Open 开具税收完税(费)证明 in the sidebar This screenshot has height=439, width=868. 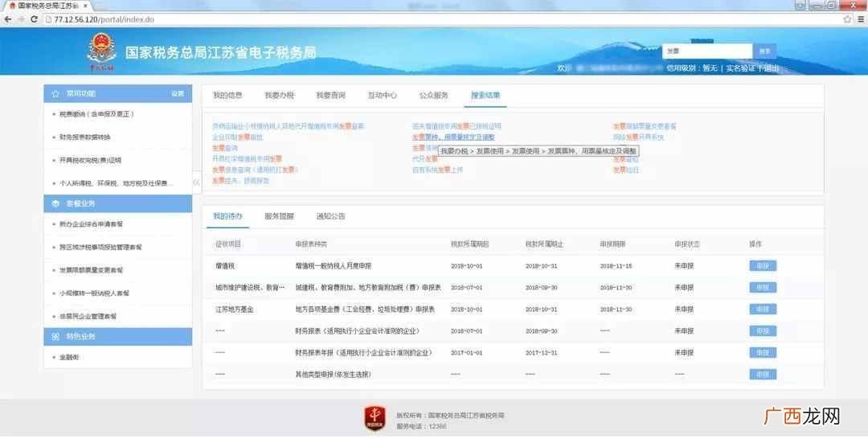(90, 161)
